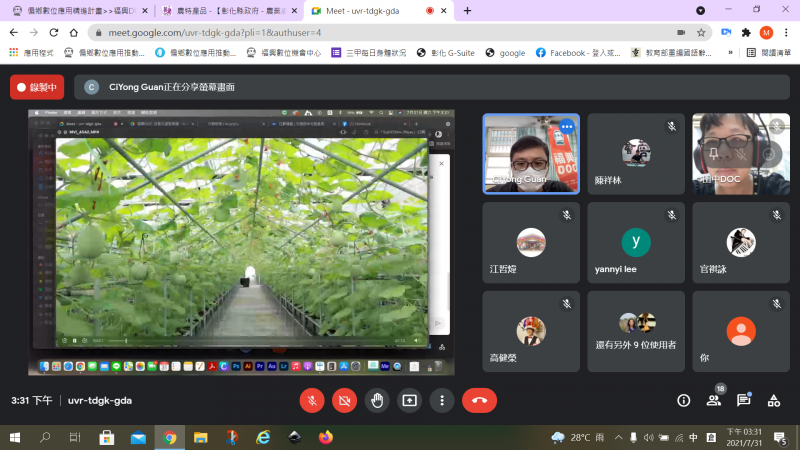
Task: Open meeting details info icon
Action: [x=683, y=401]
